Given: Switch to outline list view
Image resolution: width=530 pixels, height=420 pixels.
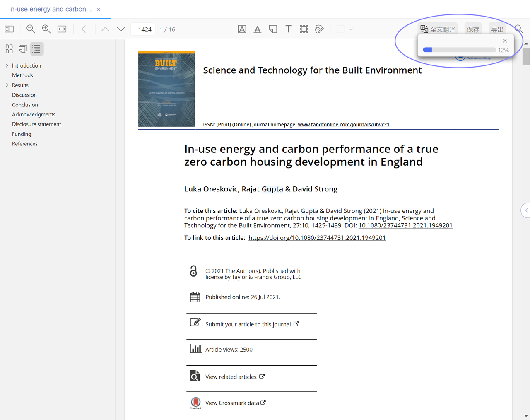Looking at the screenshot, I should click(36, 49).
